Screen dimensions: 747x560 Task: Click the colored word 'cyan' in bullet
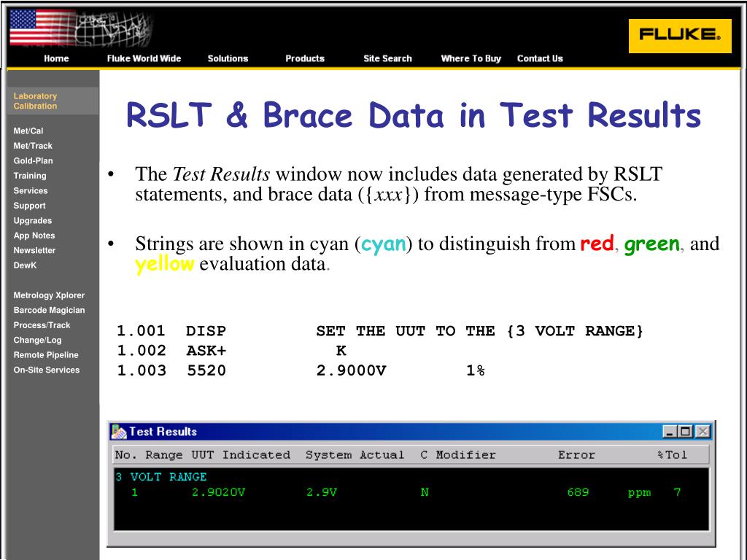(x=384, y=244)
